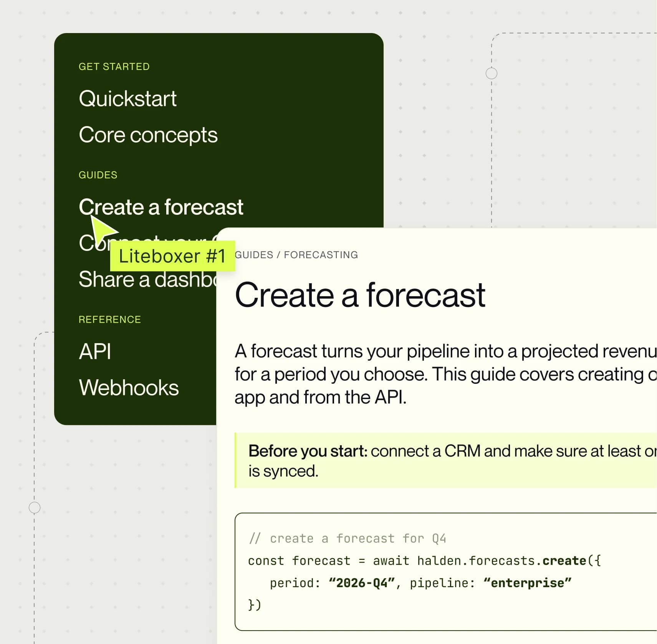Click the code comment about Q4
657x644 pixels.
(x=348, y=538)
